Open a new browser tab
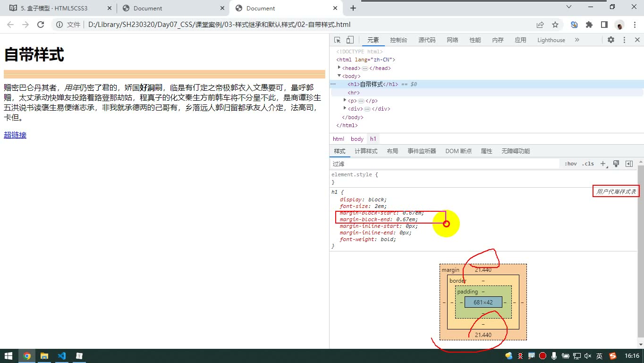 (353, 8)
